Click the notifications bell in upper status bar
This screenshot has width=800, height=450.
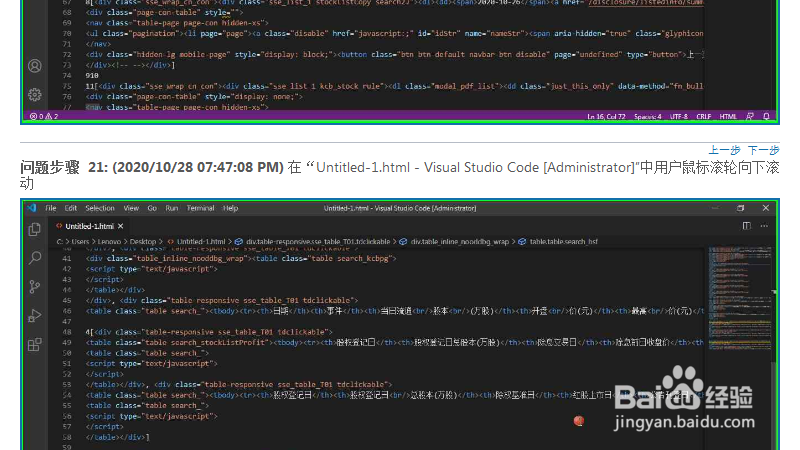pyautogui.click(x=766, y=116)
